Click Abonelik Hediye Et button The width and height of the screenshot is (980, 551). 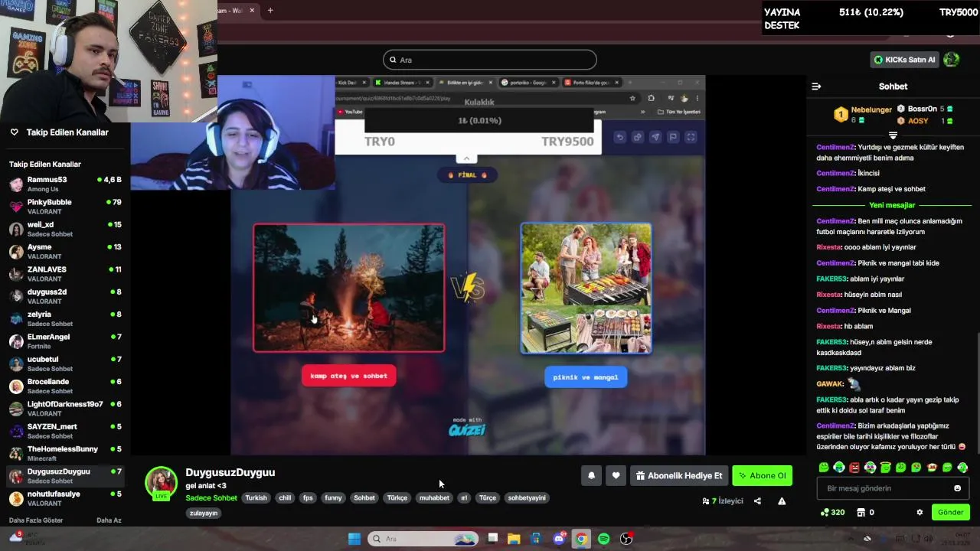click(x=678, y=476)
